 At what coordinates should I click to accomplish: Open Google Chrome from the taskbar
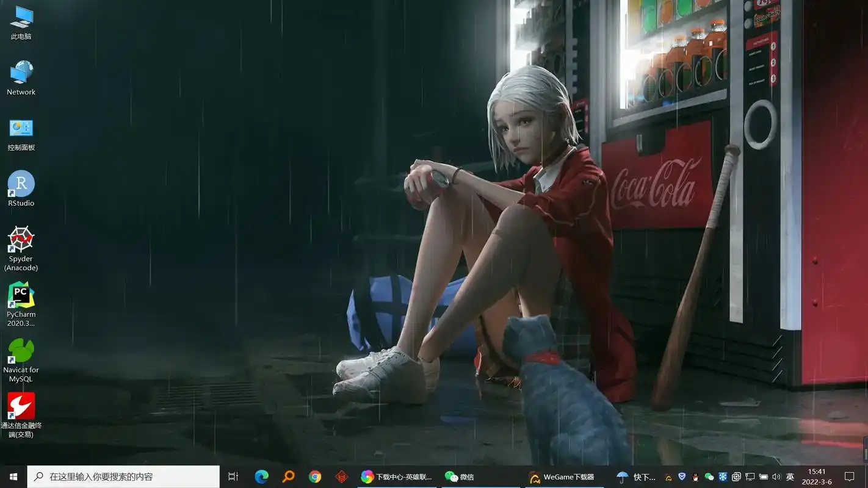click(x=315, y=476)
